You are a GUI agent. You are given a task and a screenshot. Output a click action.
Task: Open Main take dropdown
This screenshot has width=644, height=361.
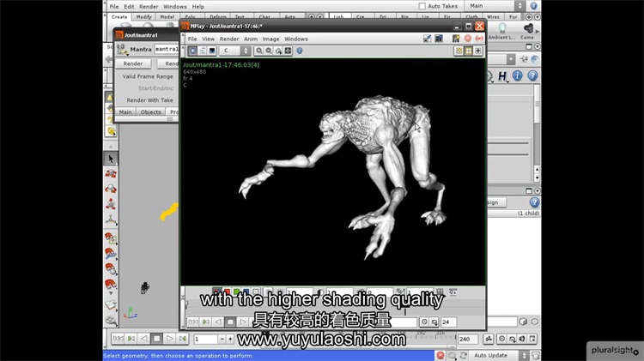click(x=495, y=6)
